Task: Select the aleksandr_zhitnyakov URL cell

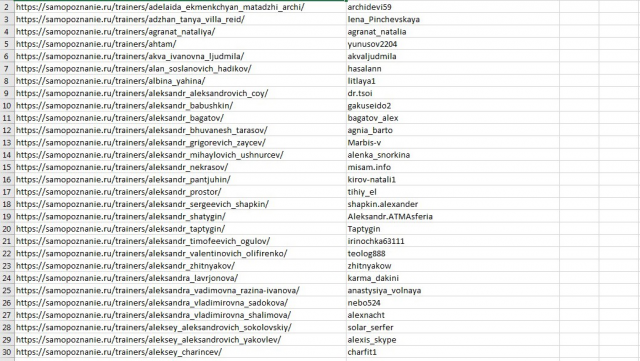Action: pyautogui.click(x=180, y=265)
